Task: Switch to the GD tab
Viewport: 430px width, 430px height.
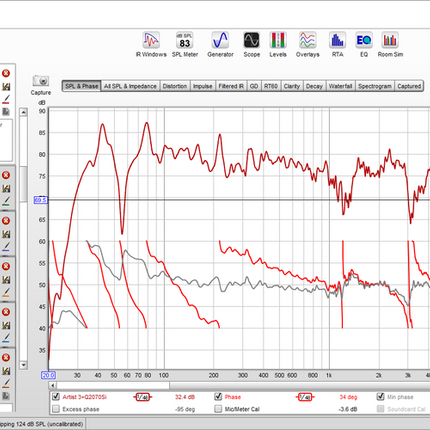Action: (x=254, y=86)
